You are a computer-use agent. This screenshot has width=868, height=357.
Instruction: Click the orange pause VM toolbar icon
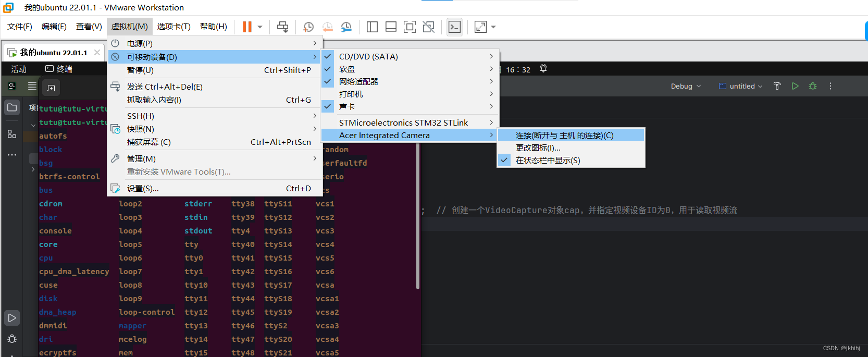click(x=247, y=27)
